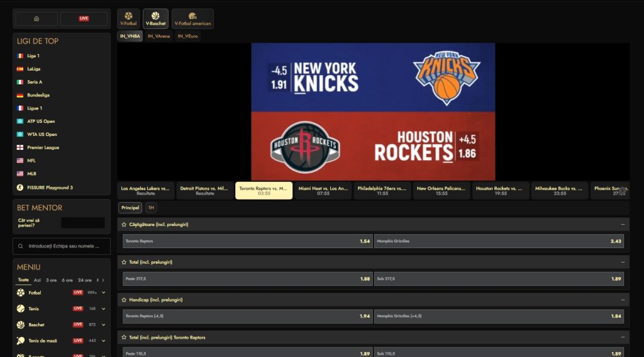Image resolution: width=644 pixels, height=357 pixels.
Task: Bet on Memphis Grizzlies at 2.43
Action: (x=499, y=241)
